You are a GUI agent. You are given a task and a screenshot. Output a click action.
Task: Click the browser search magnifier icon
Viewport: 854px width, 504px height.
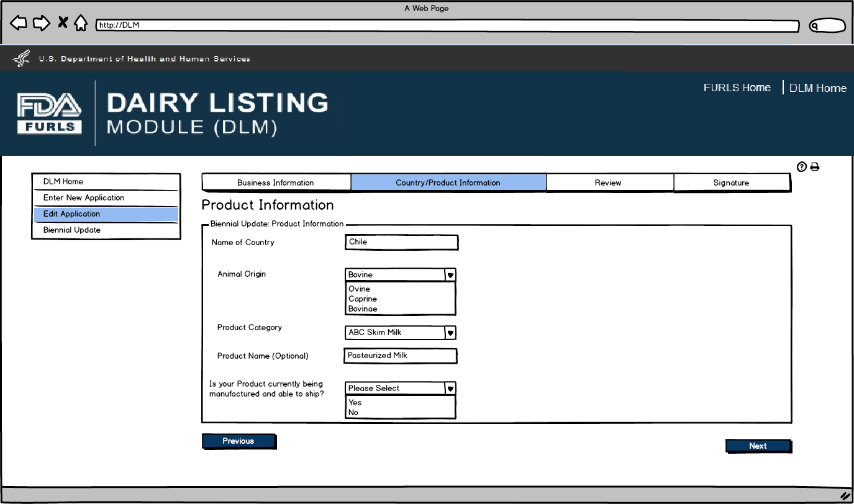pos(815,26)
